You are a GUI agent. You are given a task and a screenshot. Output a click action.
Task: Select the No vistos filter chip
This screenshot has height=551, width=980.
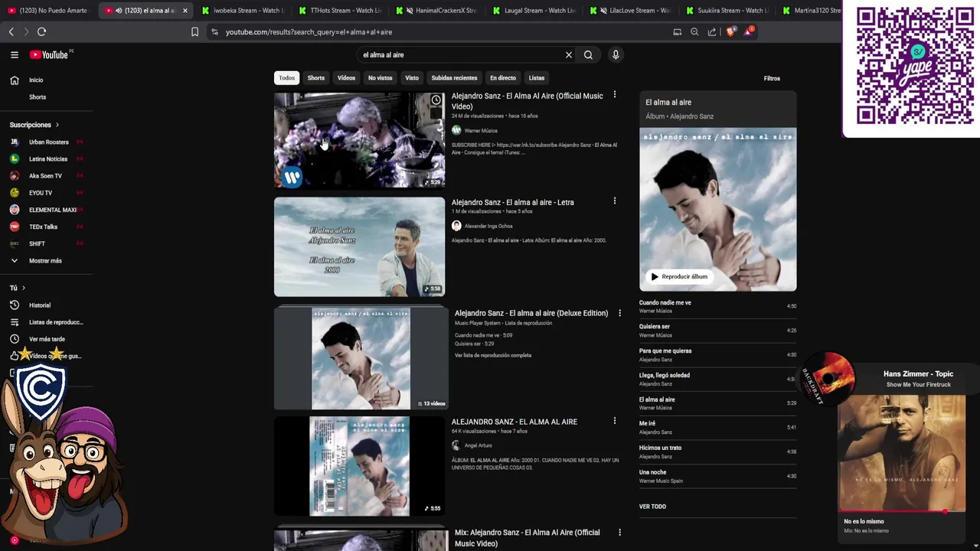[380, 78]
